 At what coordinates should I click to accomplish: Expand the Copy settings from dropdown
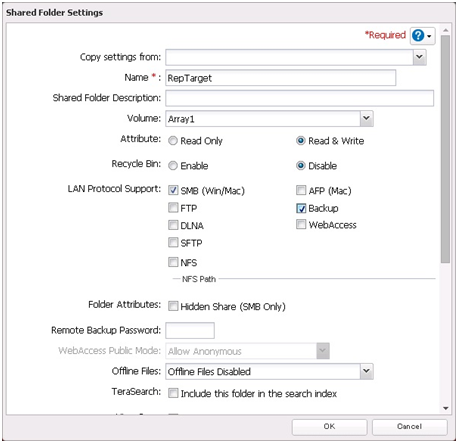click(x=420, y=57)
